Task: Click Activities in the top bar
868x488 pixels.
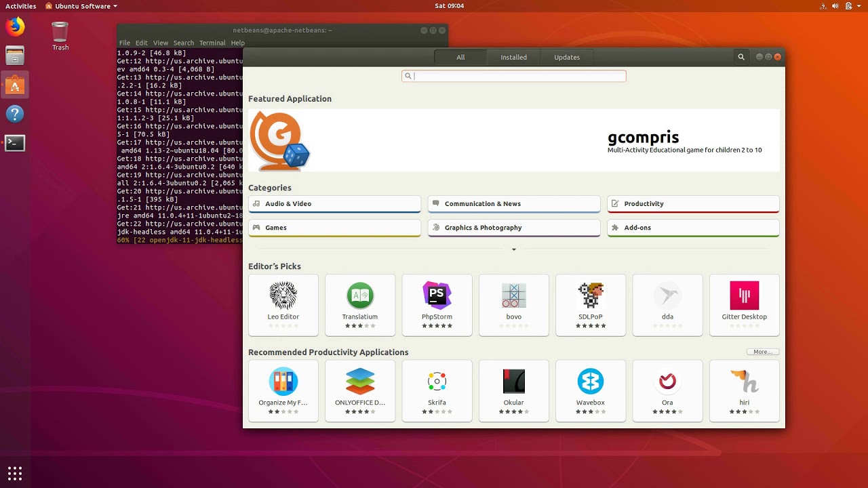Action: click(20, 6)
